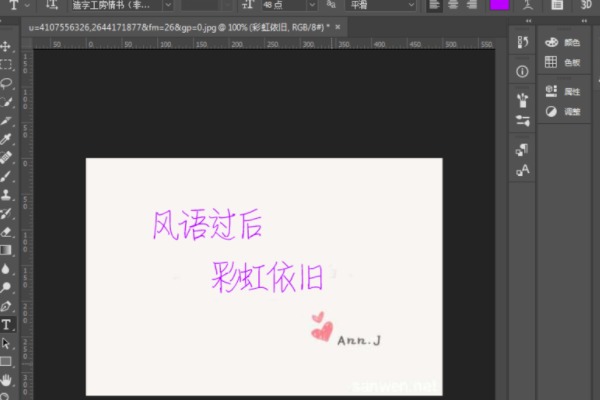Viewport: 600px width, 400px height.
Task: Click the ruler origin corner box
Action: 27,44
